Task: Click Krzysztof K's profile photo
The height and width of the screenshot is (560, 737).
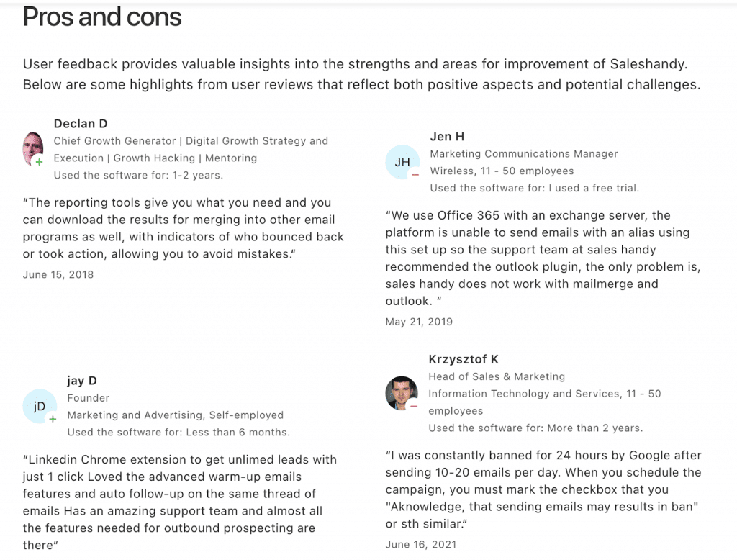Action: (402, 393)
